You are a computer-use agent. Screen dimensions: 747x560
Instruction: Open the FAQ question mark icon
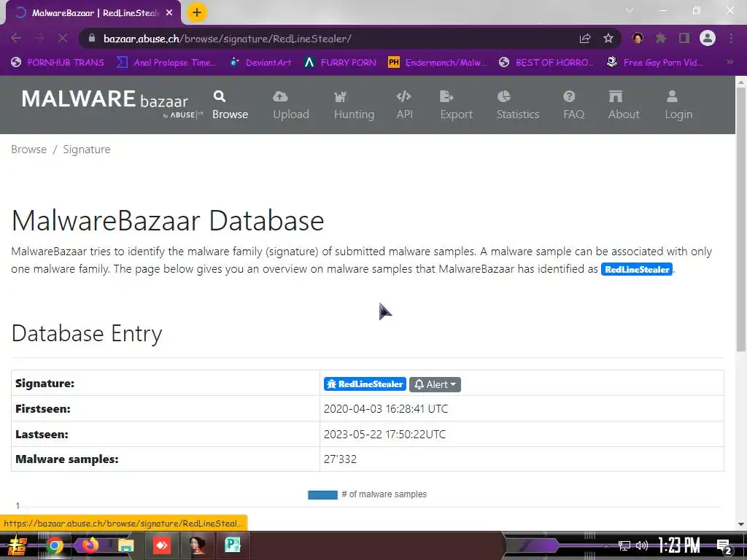[569, 97]
